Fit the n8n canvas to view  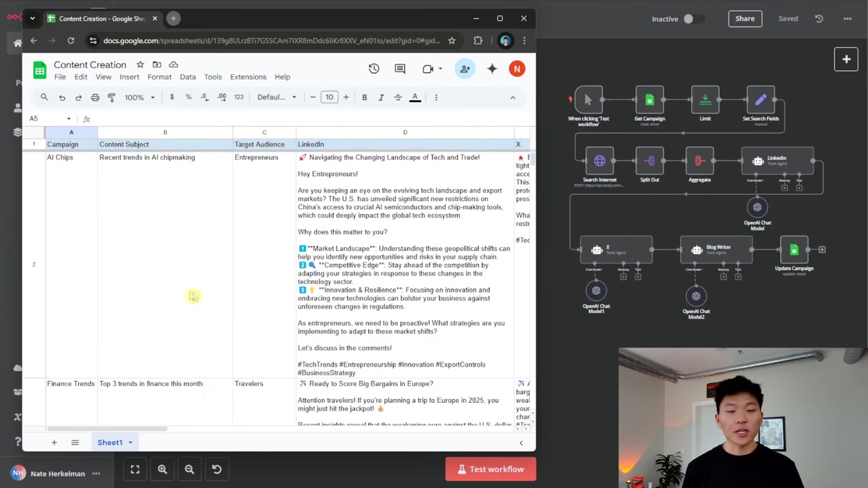click(x=135, y=469)
